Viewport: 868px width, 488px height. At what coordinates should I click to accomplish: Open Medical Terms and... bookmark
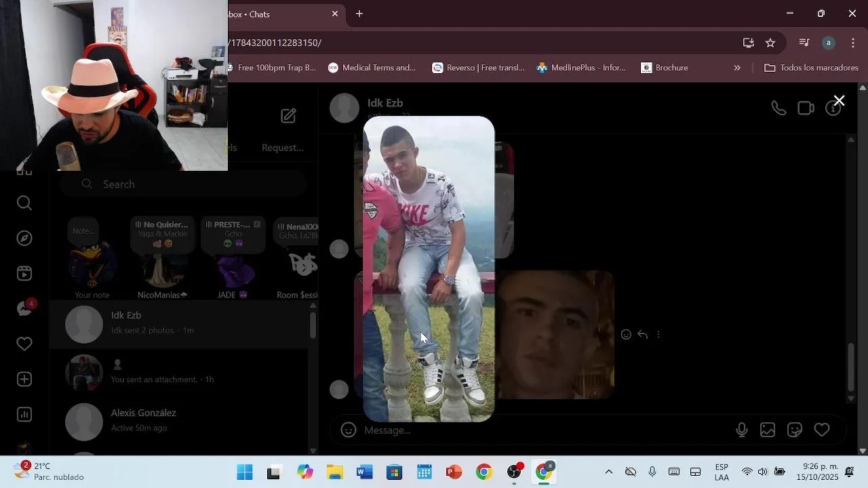coord(372,68)
